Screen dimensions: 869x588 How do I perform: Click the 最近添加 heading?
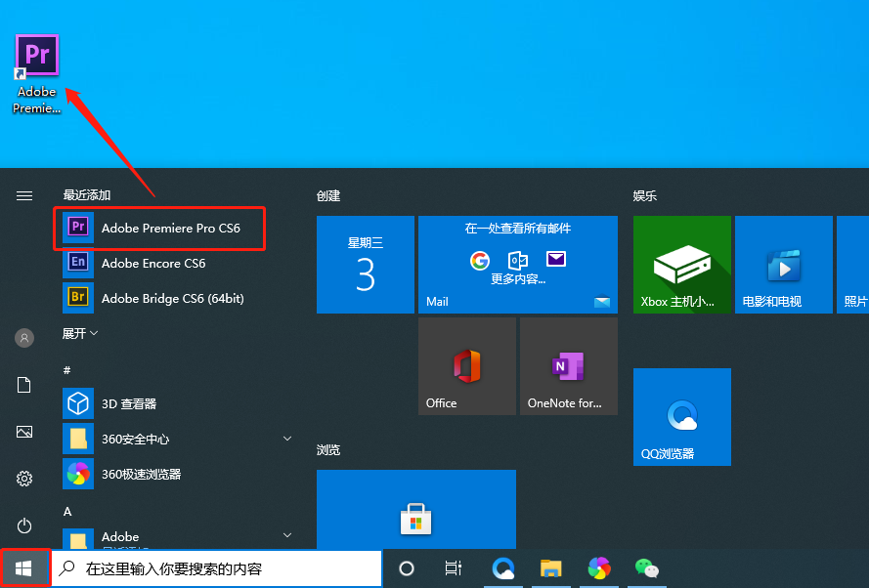click(86, 195)
